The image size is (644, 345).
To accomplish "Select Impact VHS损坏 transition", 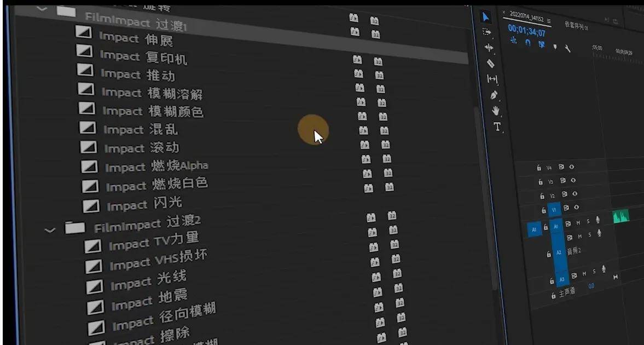I will tap(159, 260).
